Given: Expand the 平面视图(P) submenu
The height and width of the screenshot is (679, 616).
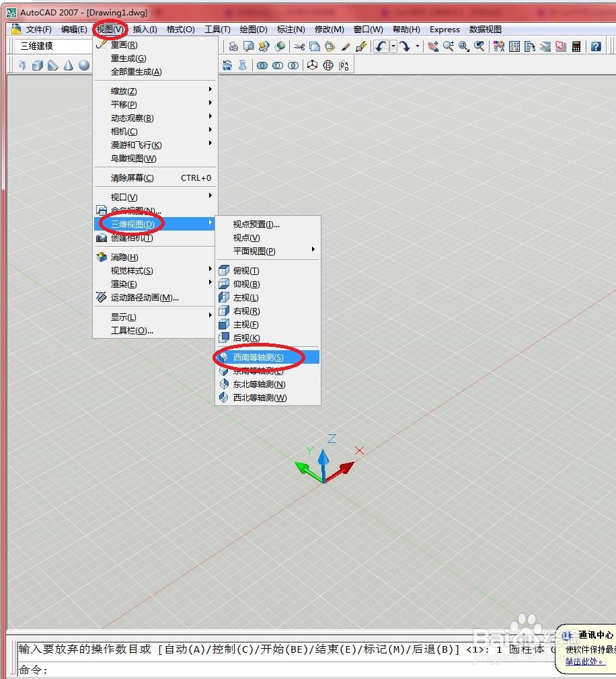Looking at the screenshot, I should tap(268, 251).
